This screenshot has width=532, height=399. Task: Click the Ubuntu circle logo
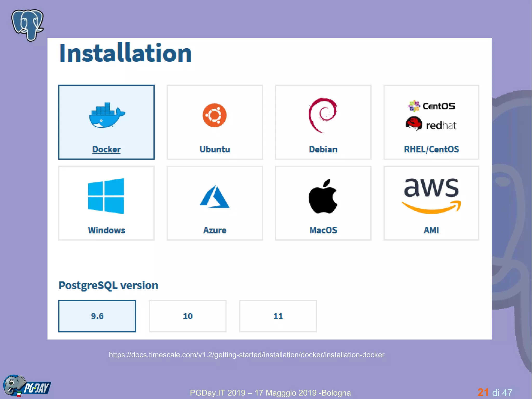[x=215, y=115]
